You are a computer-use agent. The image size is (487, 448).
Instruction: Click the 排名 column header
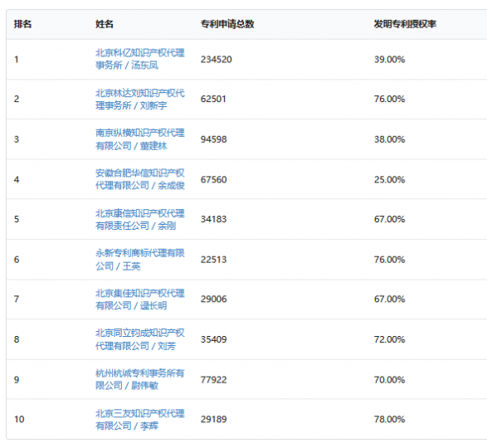point(22,24)
